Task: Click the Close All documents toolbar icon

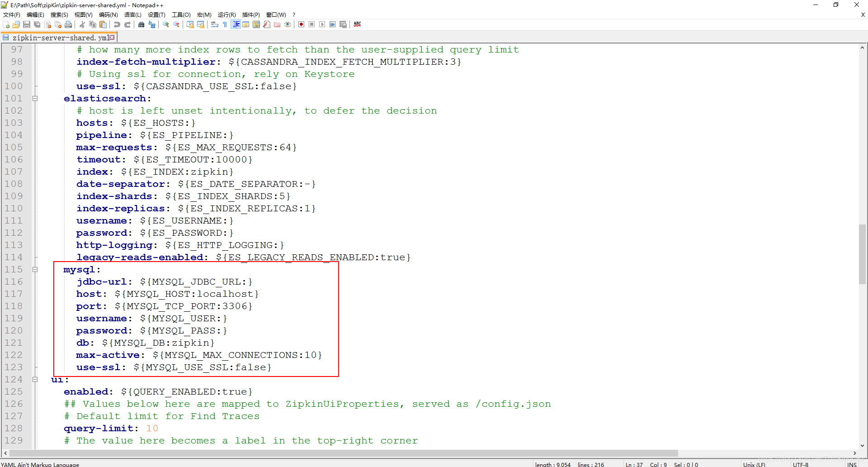Action: tap(58, 24)
